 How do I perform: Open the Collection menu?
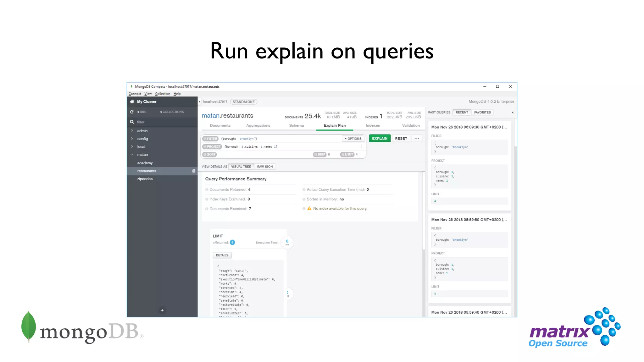pyautogui.click(x=162, y=94)
